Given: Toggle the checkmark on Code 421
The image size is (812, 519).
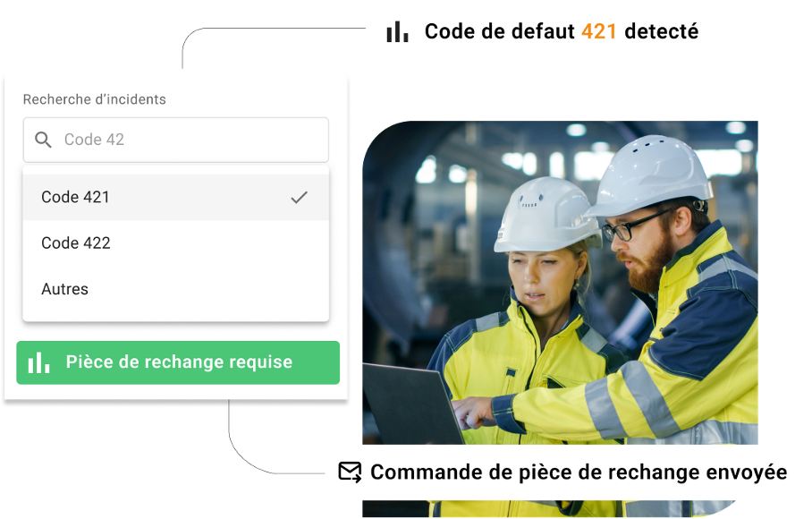Looking at the screenshot, I should 299,198.
